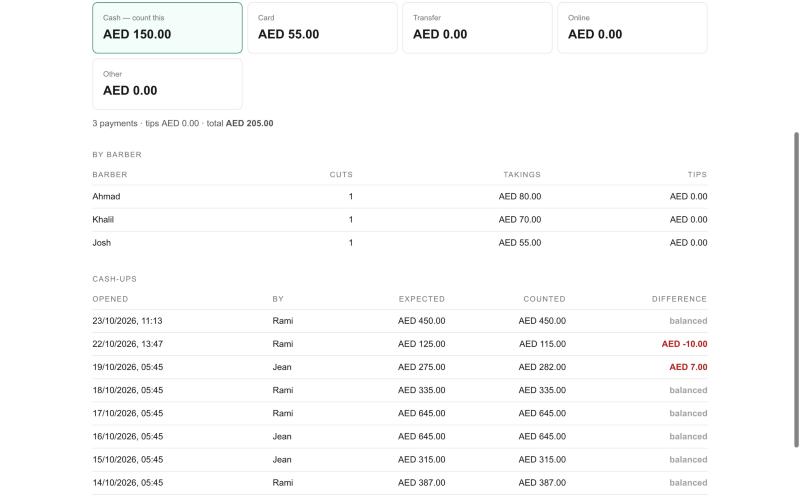Click Josh's takings AED 55.00

click(x=520, y=243)
